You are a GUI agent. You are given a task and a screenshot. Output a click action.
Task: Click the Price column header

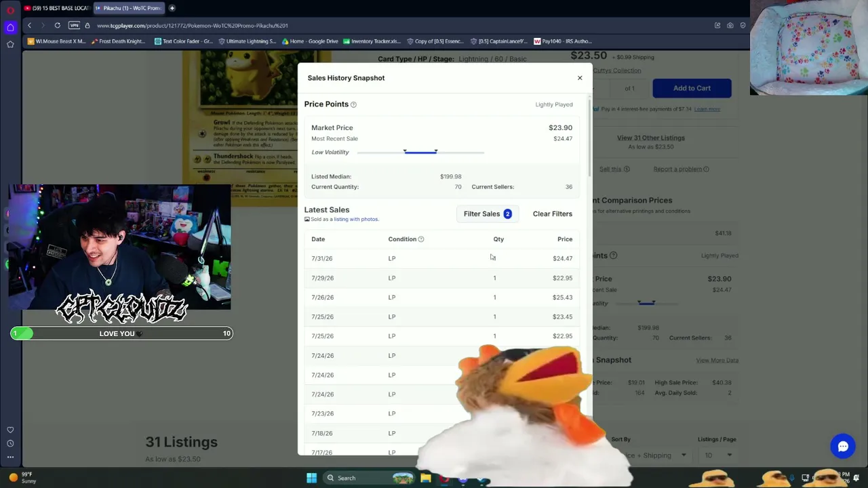tap(565, 239)
